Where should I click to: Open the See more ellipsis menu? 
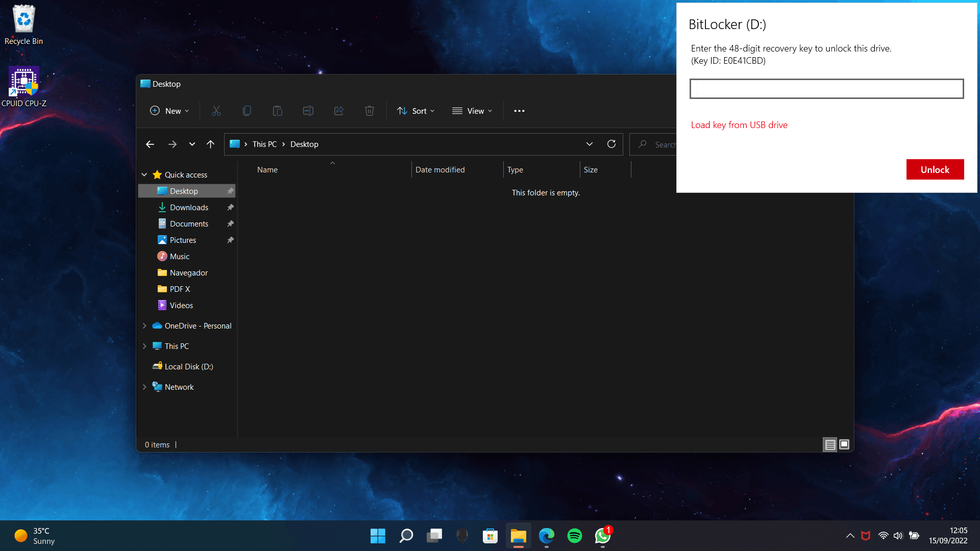519,111
